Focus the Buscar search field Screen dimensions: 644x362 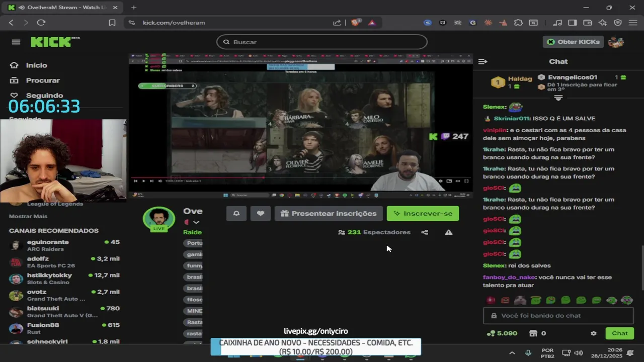322,42
